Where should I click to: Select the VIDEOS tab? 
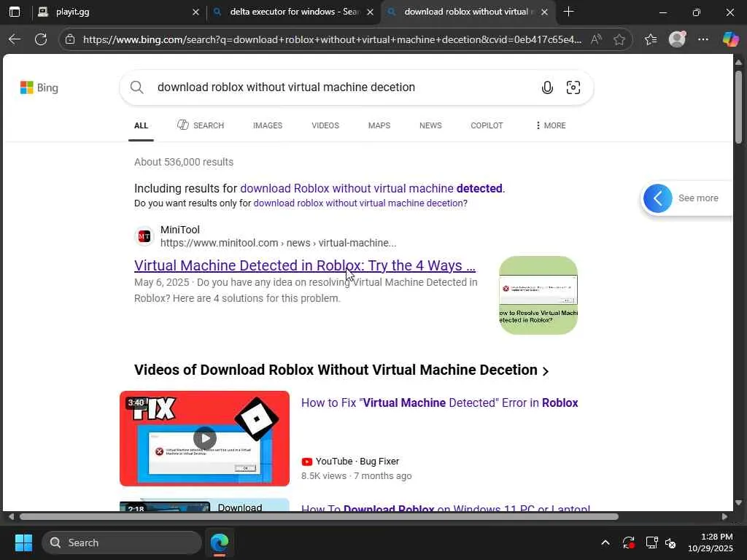click(x=325, y=125)
